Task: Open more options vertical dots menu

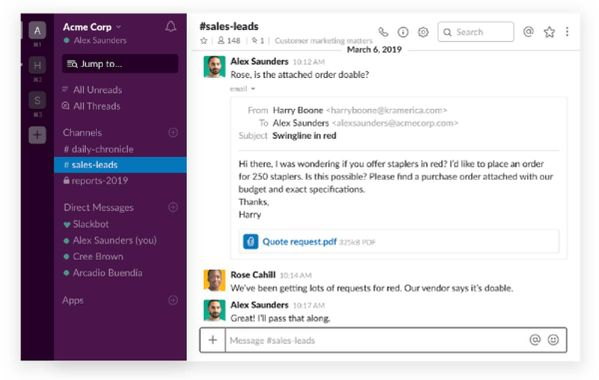Action: point(567,32)
